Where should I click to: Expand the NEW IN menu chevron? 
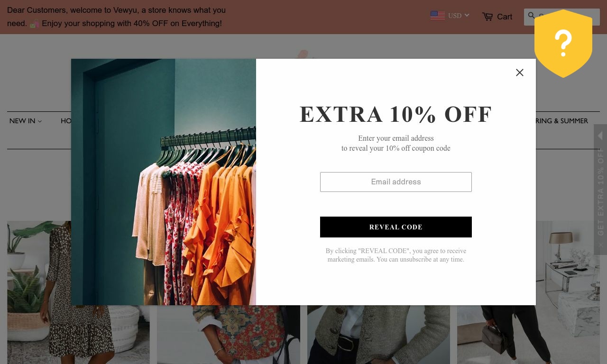(x=40, y=121)
